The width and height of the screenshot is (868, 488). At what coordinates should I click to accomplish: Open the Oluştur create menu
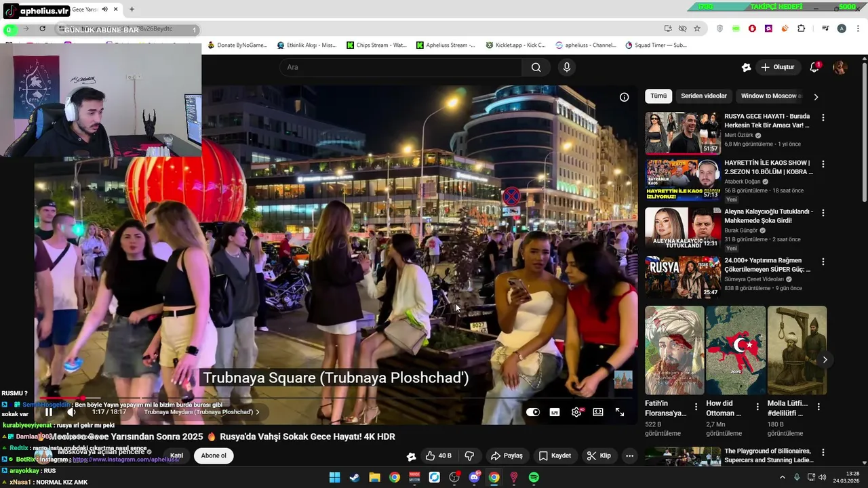777,67
